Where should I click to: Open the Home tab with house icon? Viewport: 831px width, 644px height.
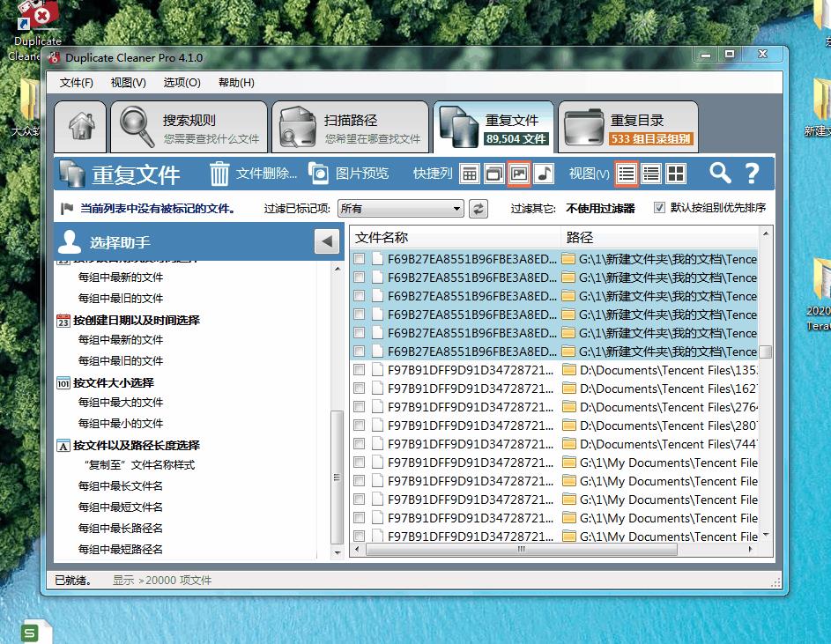click(x=80, y=127)
